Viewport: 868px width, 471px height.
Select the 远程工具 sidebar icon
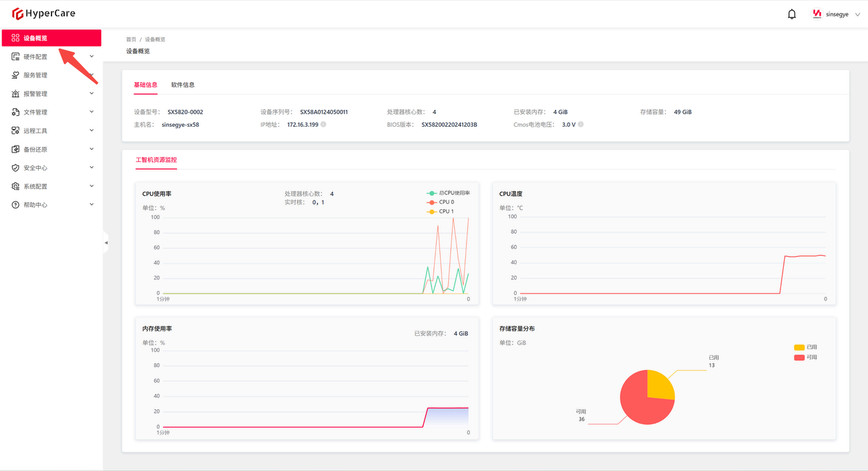16,131
